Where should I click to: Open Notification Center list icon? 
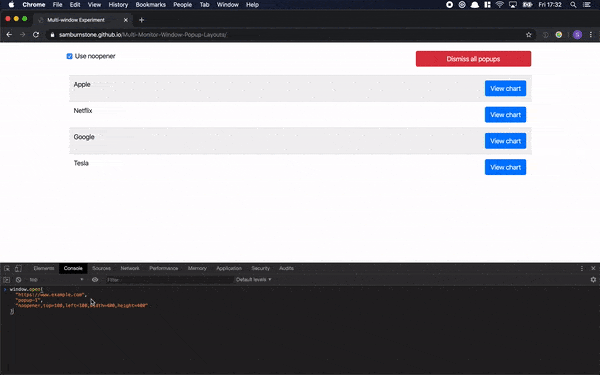click(x=587, y=5)
